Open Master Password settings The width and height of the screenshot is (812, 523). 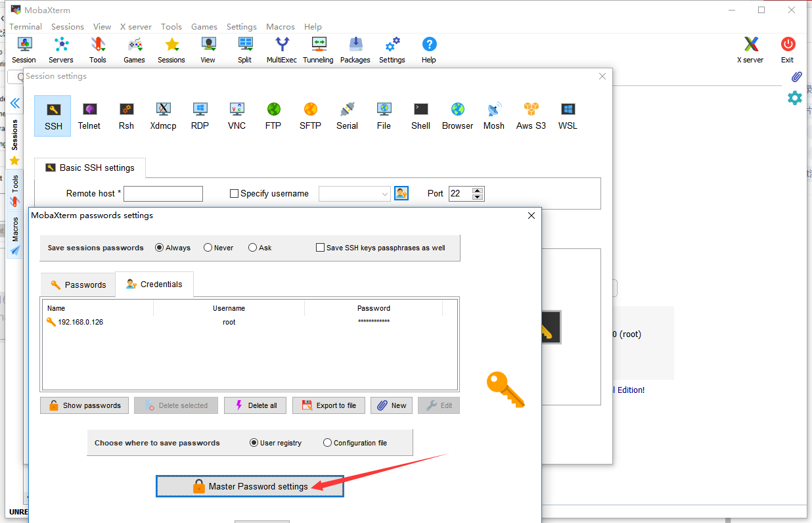point(250,486)
